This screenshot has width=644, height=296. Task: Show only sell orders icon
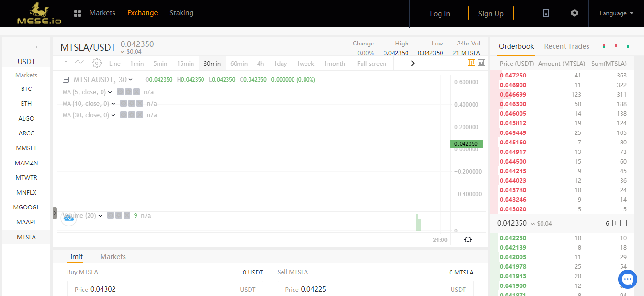pyautogui.click(x=619, y=46)
